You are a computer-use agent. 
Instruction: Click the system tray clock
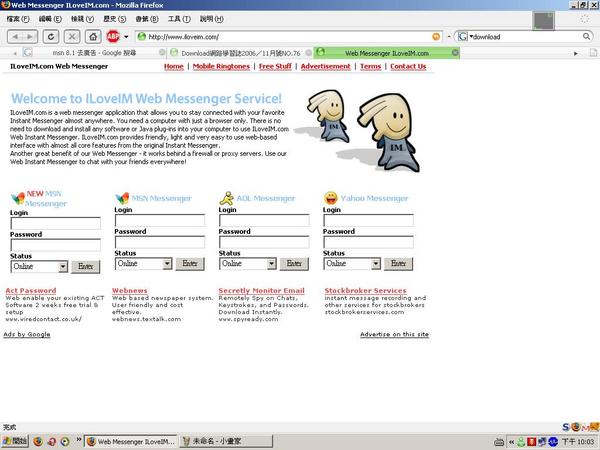click(x=578, y=442)
